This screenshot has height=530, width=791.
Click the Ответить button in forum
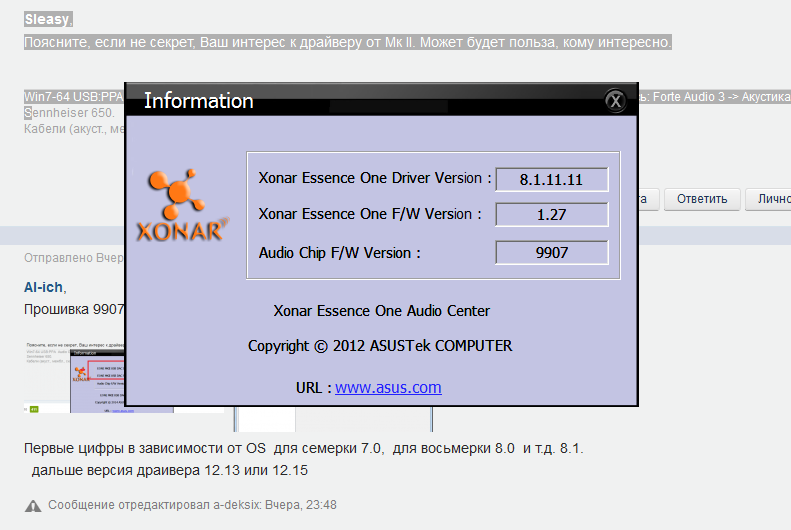point(702,199)
